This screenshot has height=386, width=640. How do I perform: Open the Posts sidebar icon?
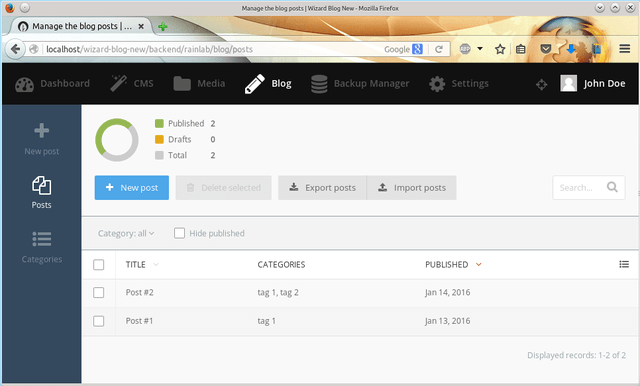click(x=42, y=186)
